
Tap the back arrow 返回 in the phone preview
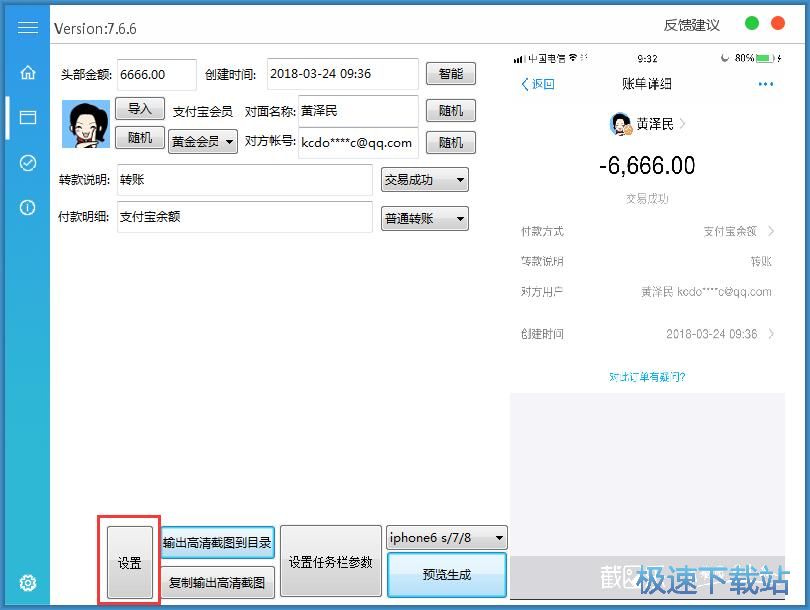[538, 84]
